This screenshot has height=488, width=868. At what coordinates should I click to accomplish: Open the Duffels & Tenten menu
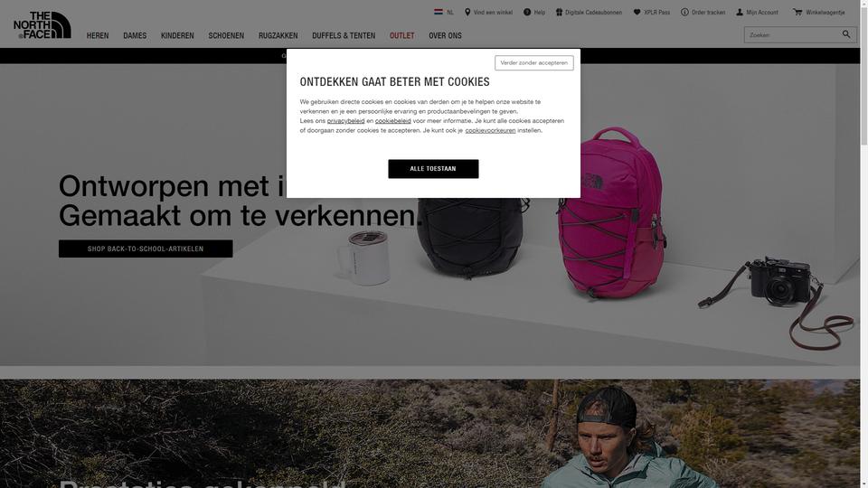click(x=344, y=35)
